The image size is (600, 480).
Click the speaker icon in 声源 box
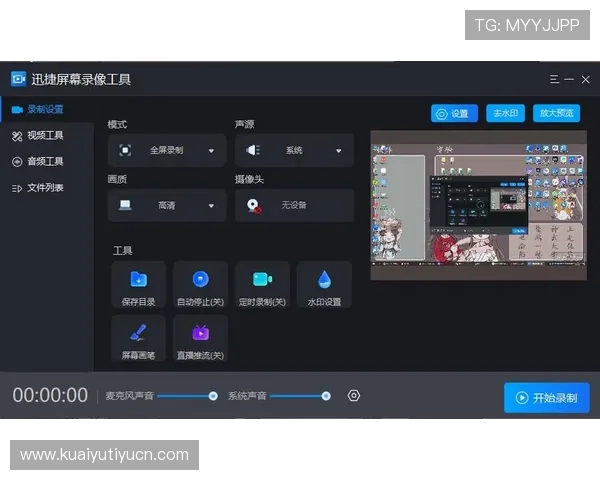pyautogui.click(x=253, y=150)
